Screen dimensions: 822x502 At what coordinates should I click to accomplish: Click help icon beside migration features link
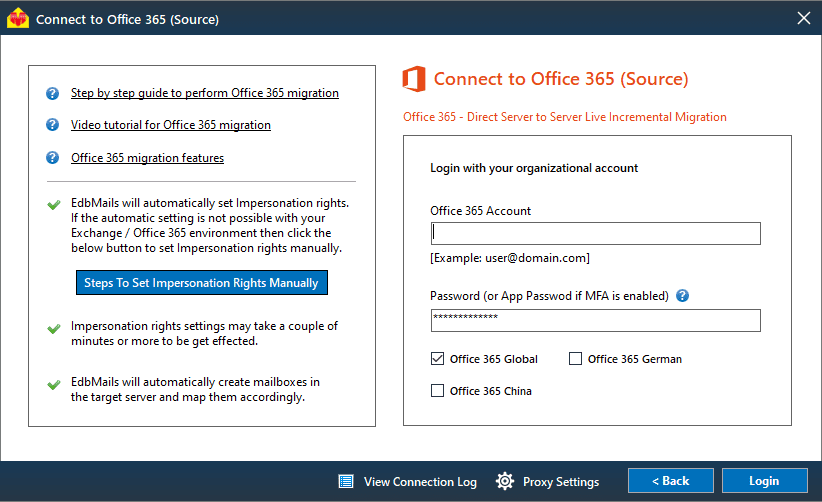[x=52, y=158]
